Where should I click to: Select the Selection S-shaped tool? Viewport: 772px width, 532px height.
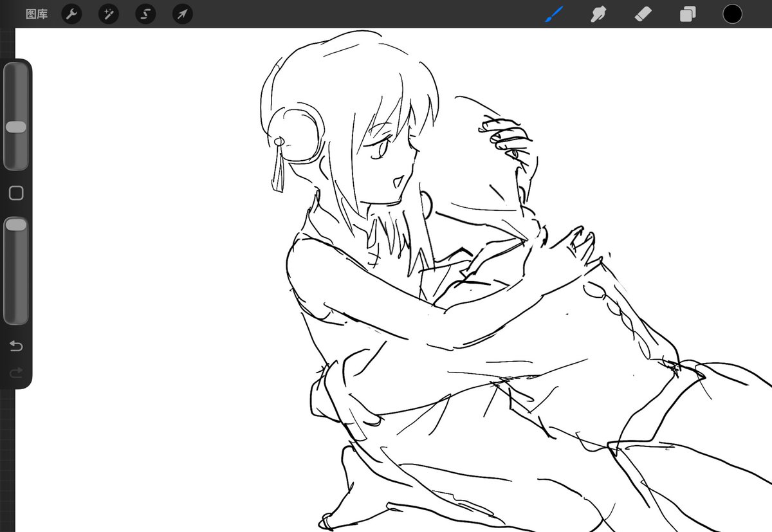coord(146,14)
